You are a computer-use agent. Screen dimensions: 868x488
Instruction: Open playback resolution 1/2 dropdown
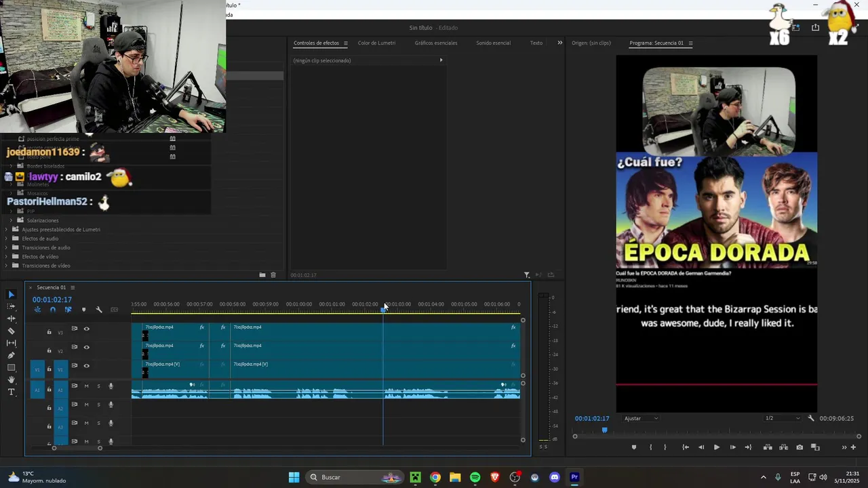(x=783, y=418)
